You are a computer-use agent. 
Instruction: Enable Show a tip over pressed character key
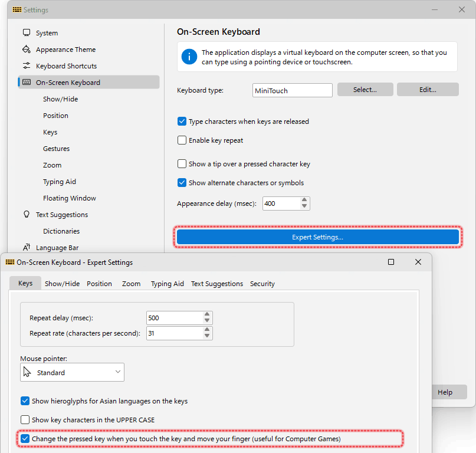coord(182,164)
